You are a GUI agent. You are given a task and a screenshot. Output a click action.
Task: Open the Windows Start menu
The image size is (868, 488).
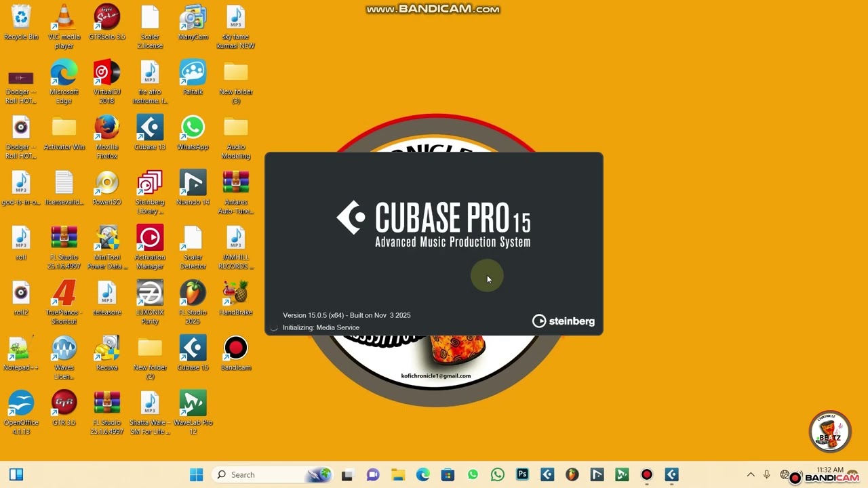click(196, 474)
